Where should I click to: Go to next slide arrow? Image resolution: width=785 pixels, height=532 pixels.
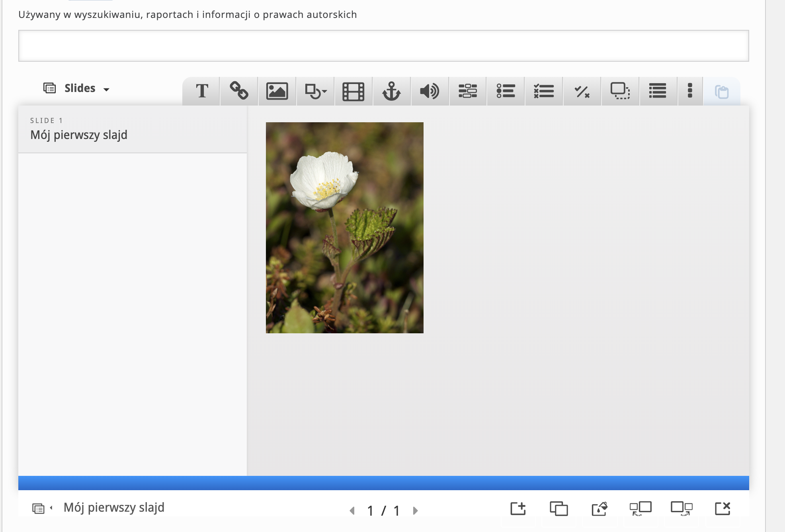click(x=415, y=510)
